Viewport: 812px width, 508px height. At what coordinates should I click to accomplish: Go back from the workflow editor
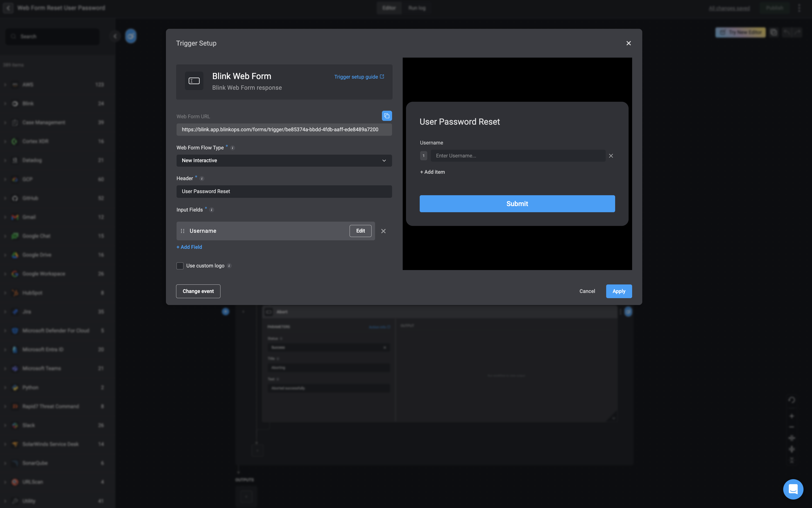pos(8,8)
